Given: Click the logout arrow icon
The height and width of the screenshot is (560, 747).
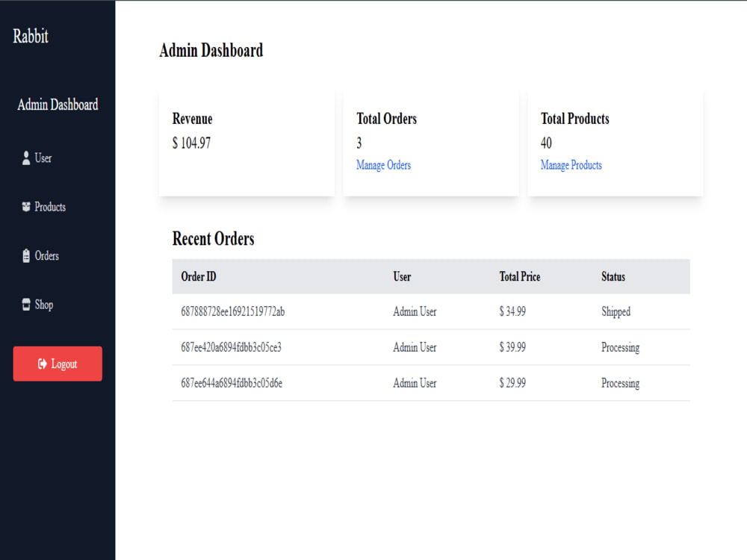Looking at the screenshot, I should tap(43, 364).
